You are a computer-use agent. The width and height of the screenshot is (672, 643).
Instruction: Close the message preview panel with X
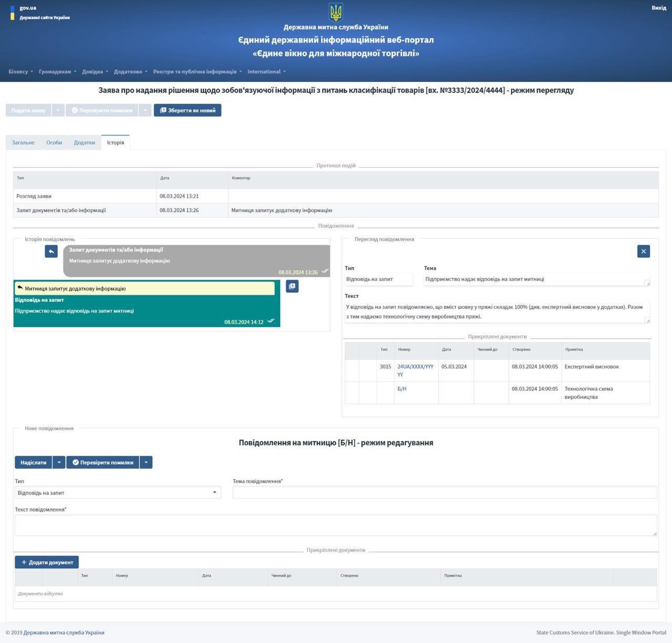[x=644, y=251]
